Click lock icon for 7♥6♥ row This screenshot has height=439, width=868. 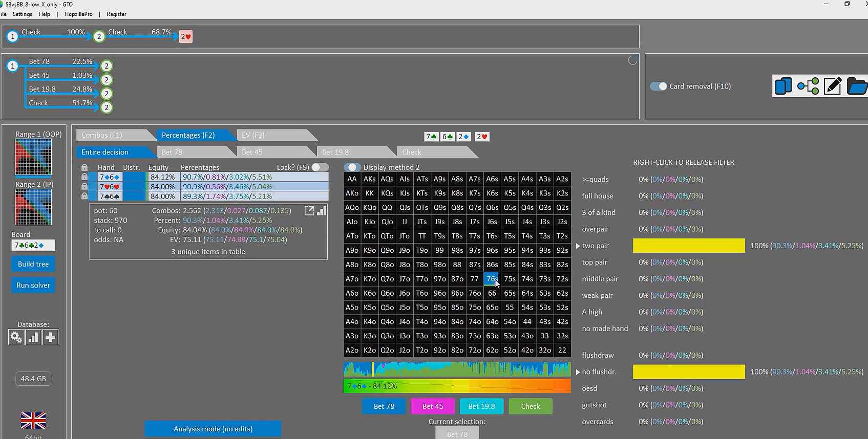point(84,187)
